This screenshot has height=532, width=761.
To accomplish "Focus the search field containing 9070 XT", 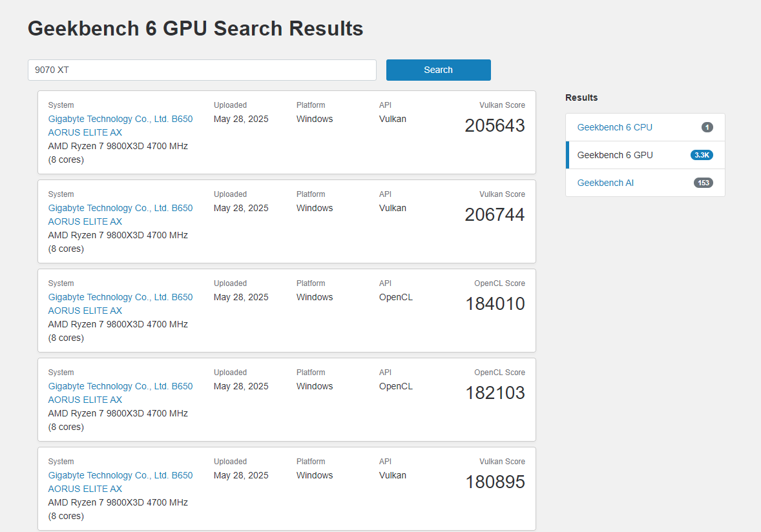I will 202,70.
